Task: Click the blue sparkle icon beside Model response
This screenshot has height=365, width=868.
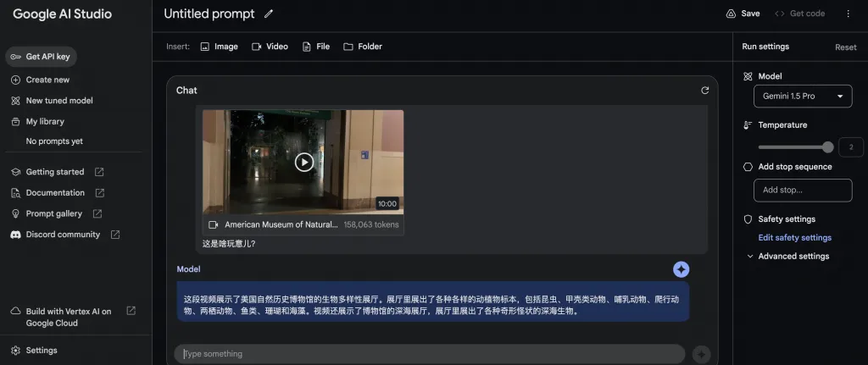Action: [x=681, y=269]
